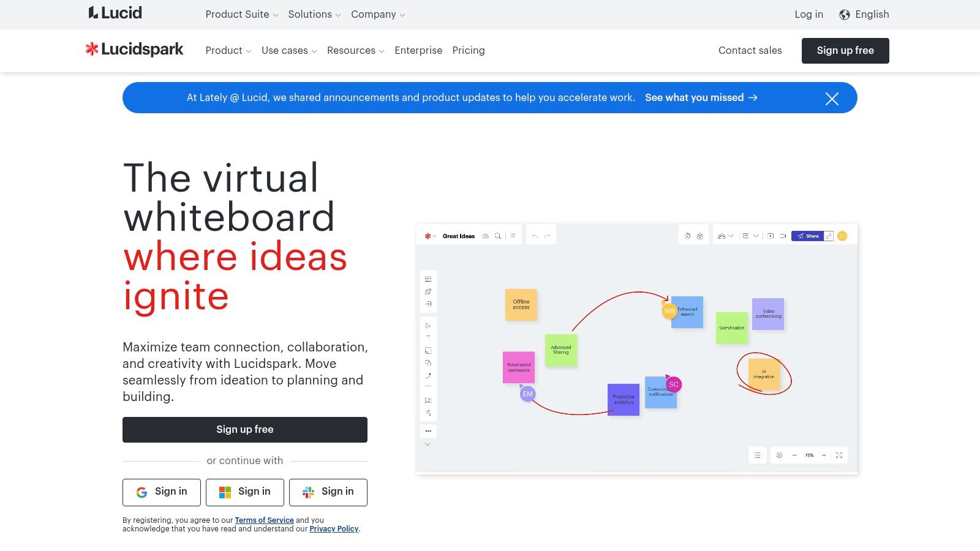The height and width of the screenshot is (551, 980).
Task: Click the Share button on whiteboard
Action: 807,236
